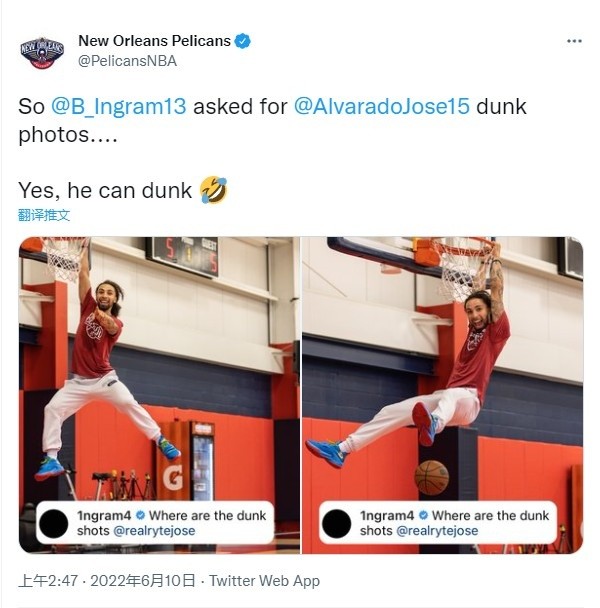Click the black profile circle in left photo comment
Image resolution: width=600 pixels, height=608 pixels.
coord(54,523)
